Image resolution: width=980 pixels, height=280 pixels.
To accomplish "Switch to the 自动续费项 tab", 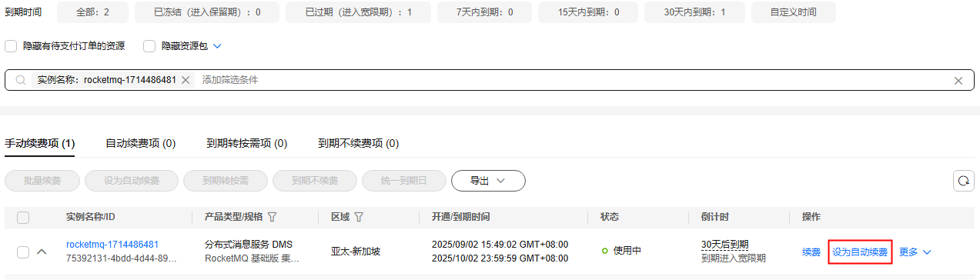I will point(140,143).
